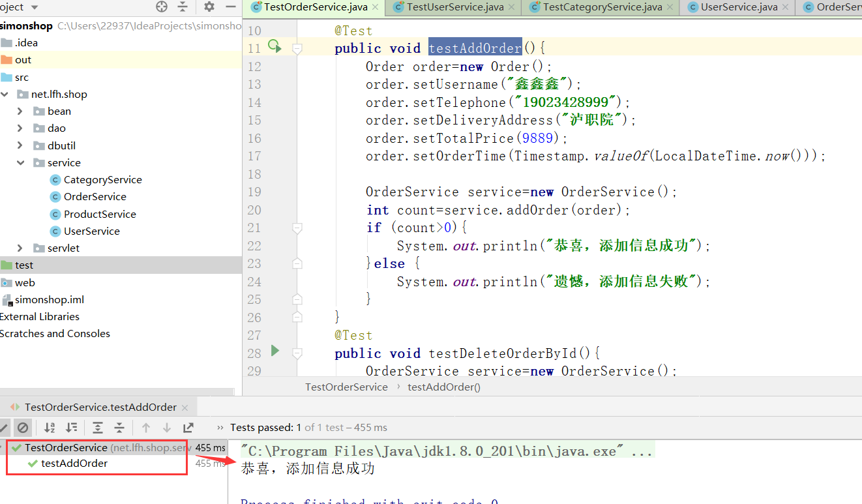Expand the servlet package
The width and height of the screenshot is (862, 504).
20,248
